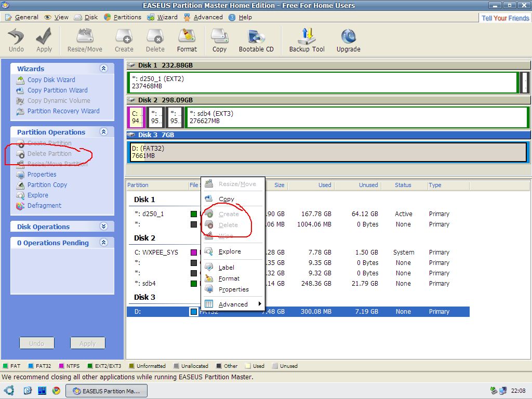
Task: Select d250_1 EXT2 partition block in Disk 1
Action: pyautogui.click(x=323, y=83)
